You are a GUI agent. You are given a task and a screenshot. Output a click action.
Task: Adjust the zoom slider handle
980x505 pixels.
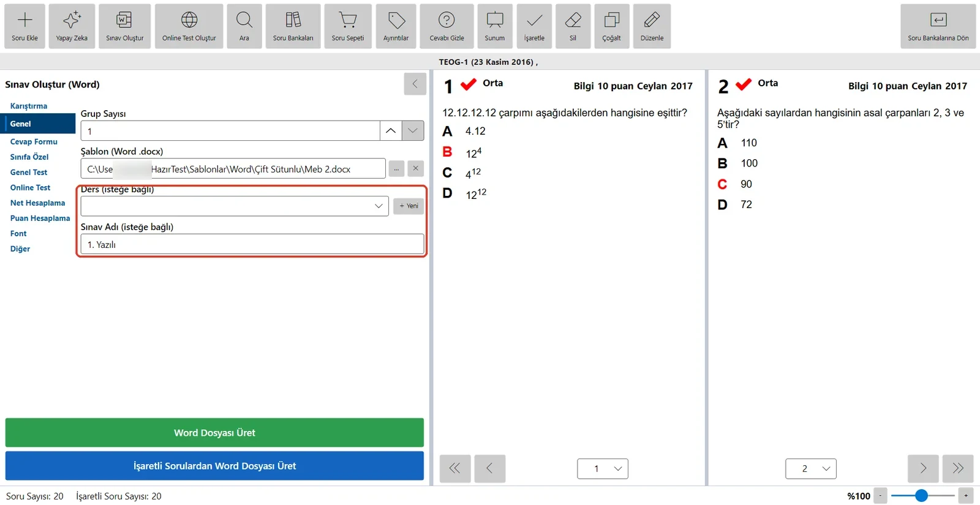click(x=921, y=496)
